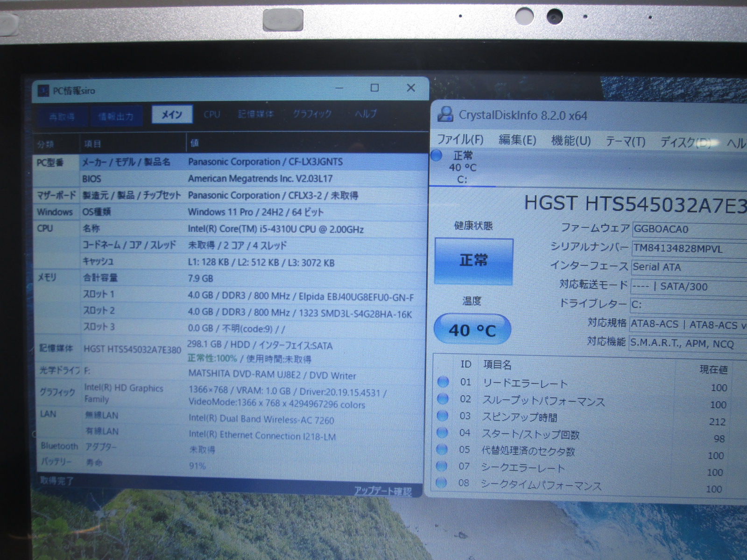Select the optical drive value MATSHITA DVD-RAM UJ8E2
This screenshot has width=747, height=560.
pos(272,375)
